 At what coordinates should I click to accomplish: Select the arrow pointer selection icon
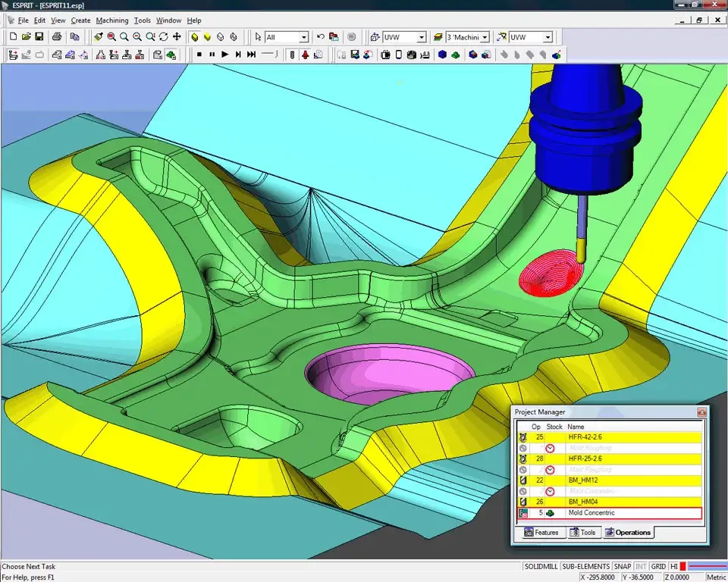[x=258, y=36]
